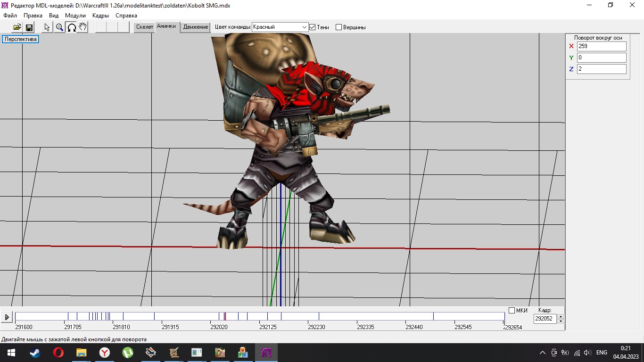Increase the Кадр value with up arrow
The width and height of the screenshot is (644, 362).
(x=561, y=316)
